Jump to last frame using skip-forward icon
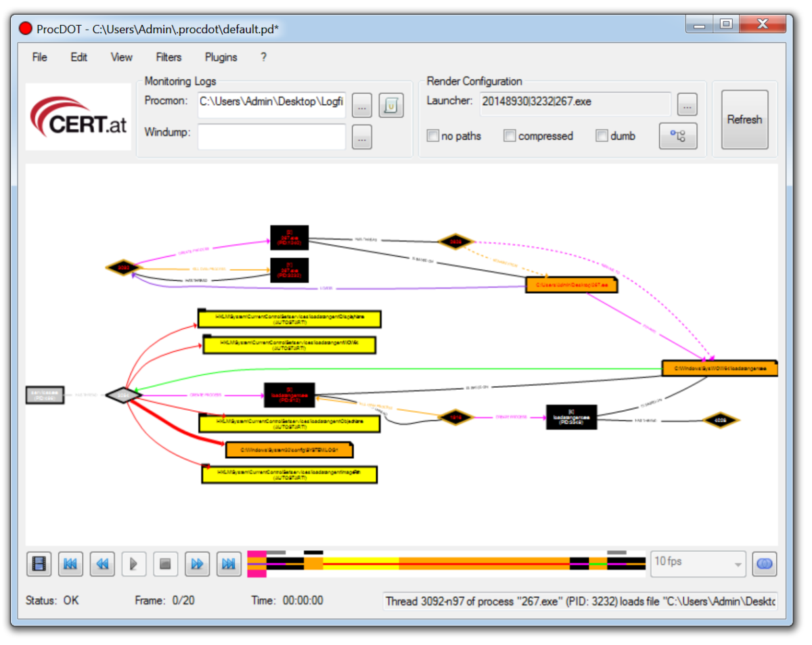 [228, 564]
